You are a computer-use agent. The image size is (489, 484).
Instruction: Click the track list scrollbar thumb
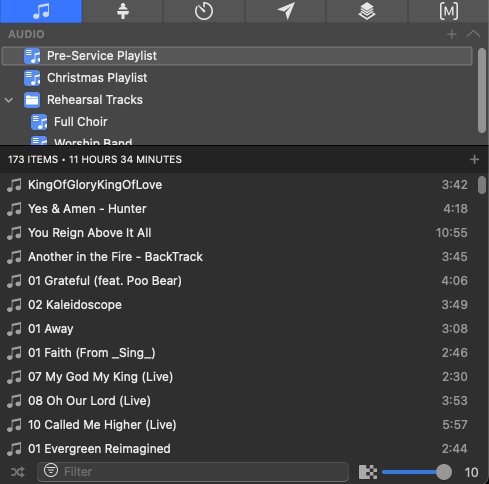coord(482,185)
